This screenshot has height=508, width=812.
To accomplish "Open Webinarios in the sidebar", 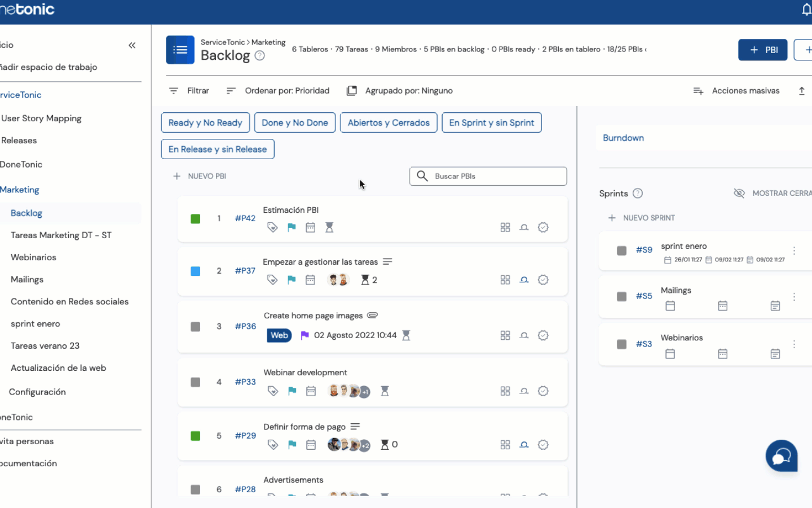I will click(33, 257).
